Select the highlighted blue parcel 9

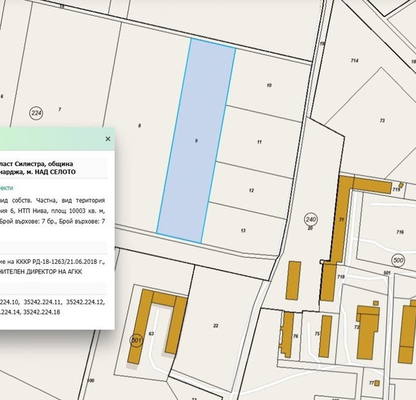pos(196,141)
